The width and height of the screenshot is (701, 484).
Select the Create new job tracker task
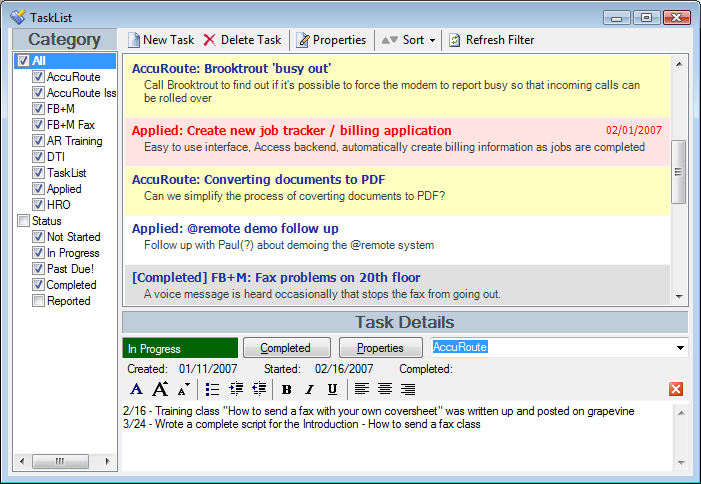pyautogui.click(x=397, y=143)
